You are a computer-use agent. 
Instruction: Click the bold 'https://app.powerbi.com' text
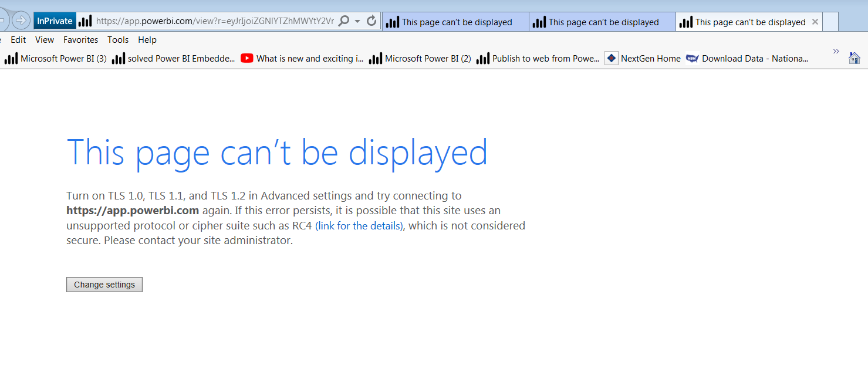point(133,211)
